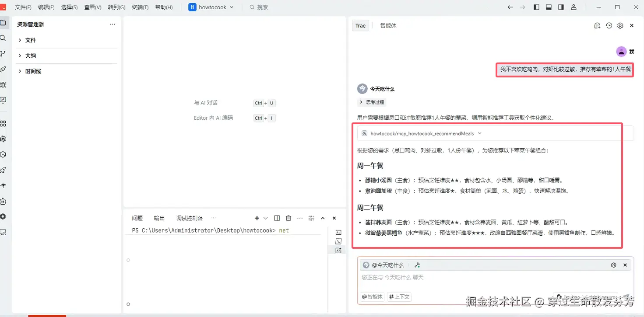Image resolution: width=644 pixels, height=317 pixels.
Task: Kill terminal with trash icon
Action: 289,218
